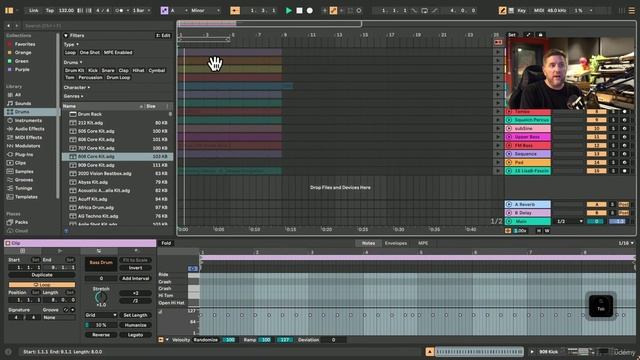Solo the Pad track
Viewport: 640px width, 360px height.
613,162
